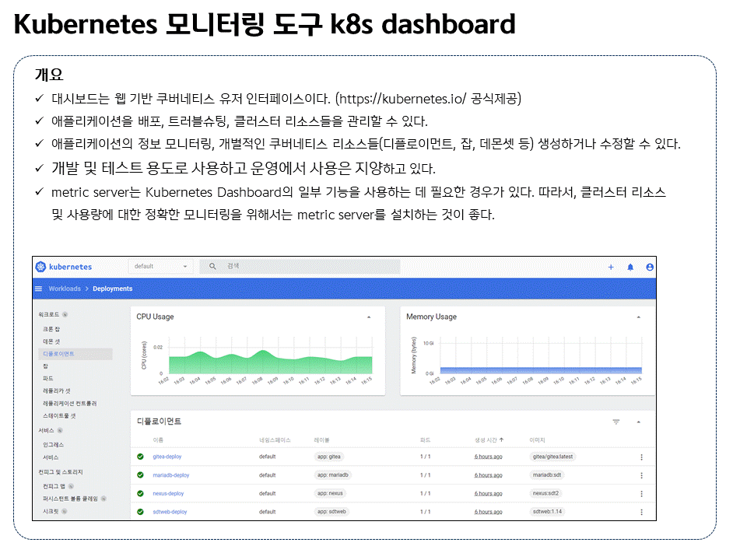Click the N badge next to 컨피그 맵

[71, 486]
